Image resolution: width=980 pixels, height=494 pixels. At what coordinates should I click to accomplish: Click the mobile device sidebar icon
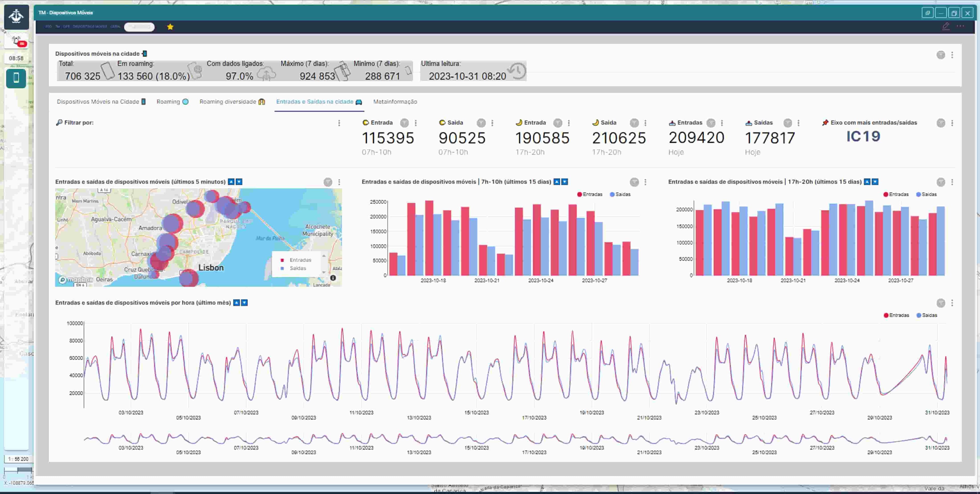click(16, 78)
